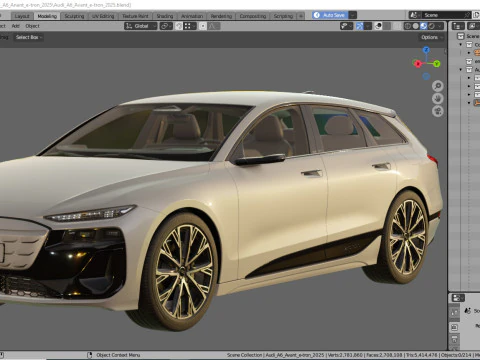Switch to the Texture Paint tab
This screenshot has width=480, height=360.
click(x=135, y=16)
